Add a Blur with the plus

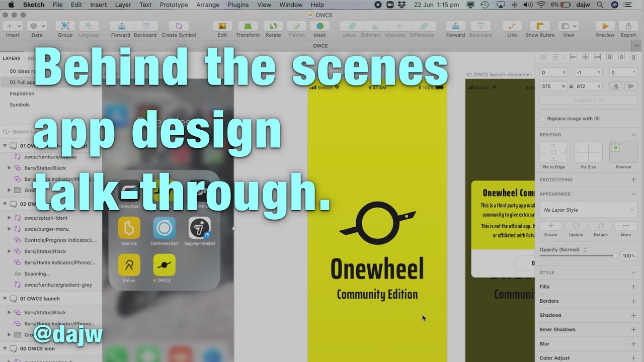[x=633, y=344]
